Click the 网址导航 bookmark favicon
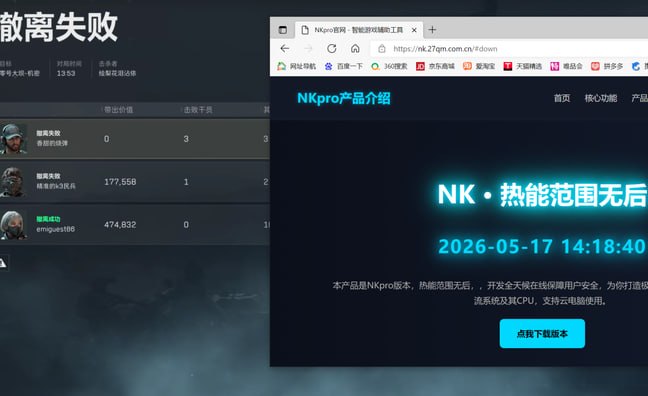This screenshot has width=648, height=396. (x=281, y=66)
